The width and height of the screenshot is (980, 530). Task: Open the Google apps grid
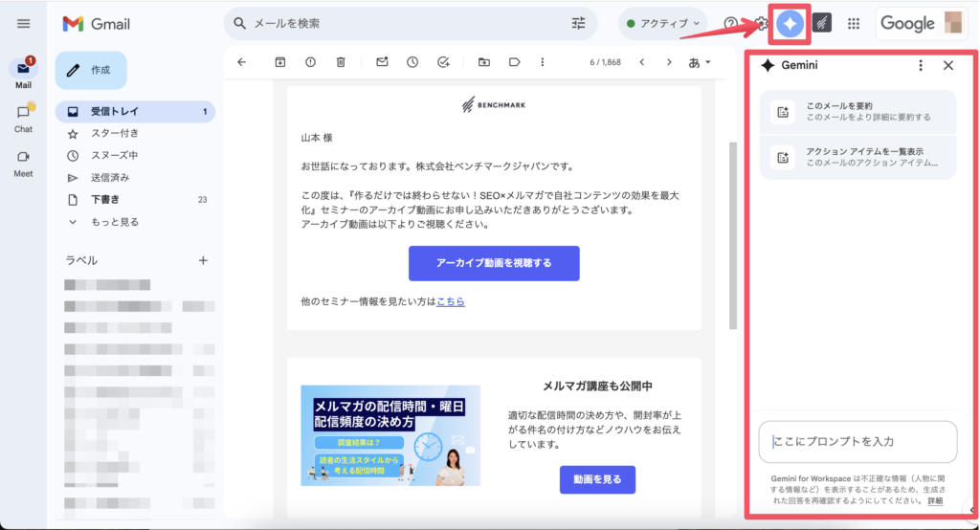click(x=854, y=24)
